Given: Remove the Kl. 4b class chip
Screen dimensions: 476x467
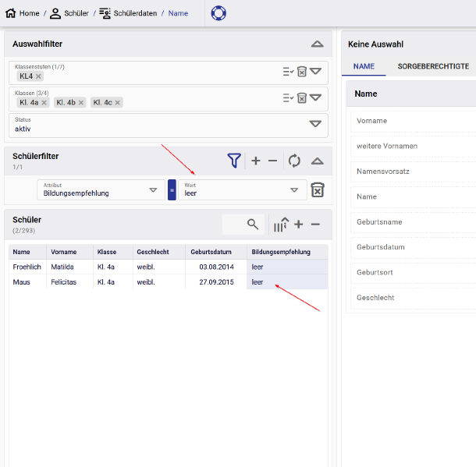Looking at the screenshot, I should (x=81, y=102).
